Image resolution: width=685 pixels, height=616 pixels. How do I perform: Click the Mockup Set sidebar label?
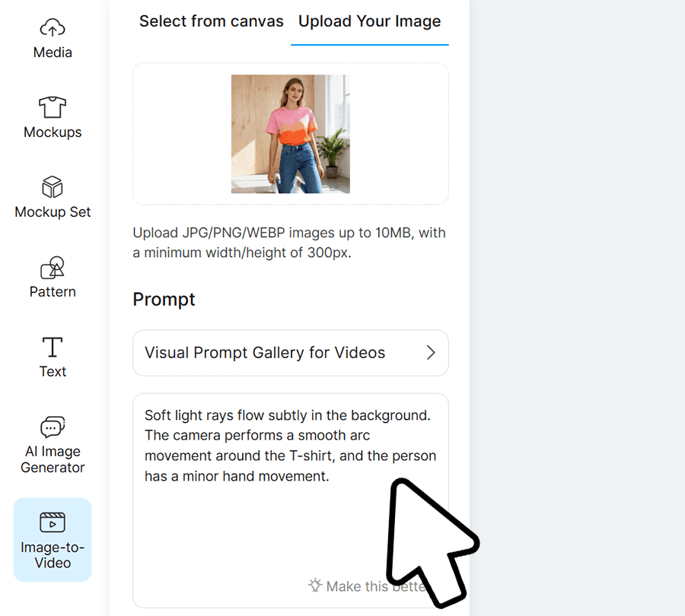pyautogui.click(x=53, y=212)
